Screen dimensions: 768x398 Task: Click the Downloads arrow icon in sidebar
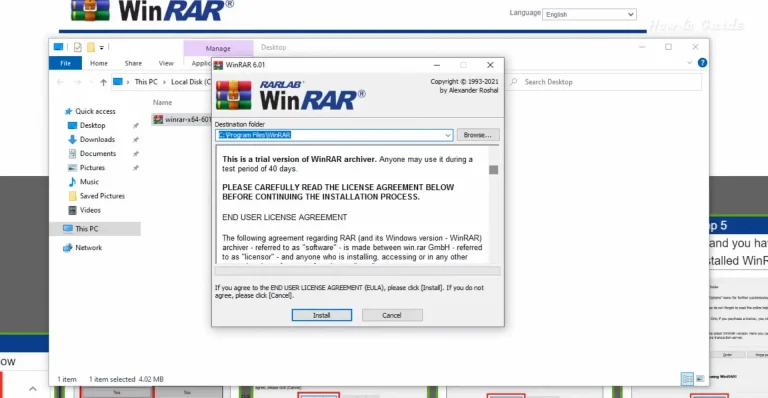click(72, 140)
